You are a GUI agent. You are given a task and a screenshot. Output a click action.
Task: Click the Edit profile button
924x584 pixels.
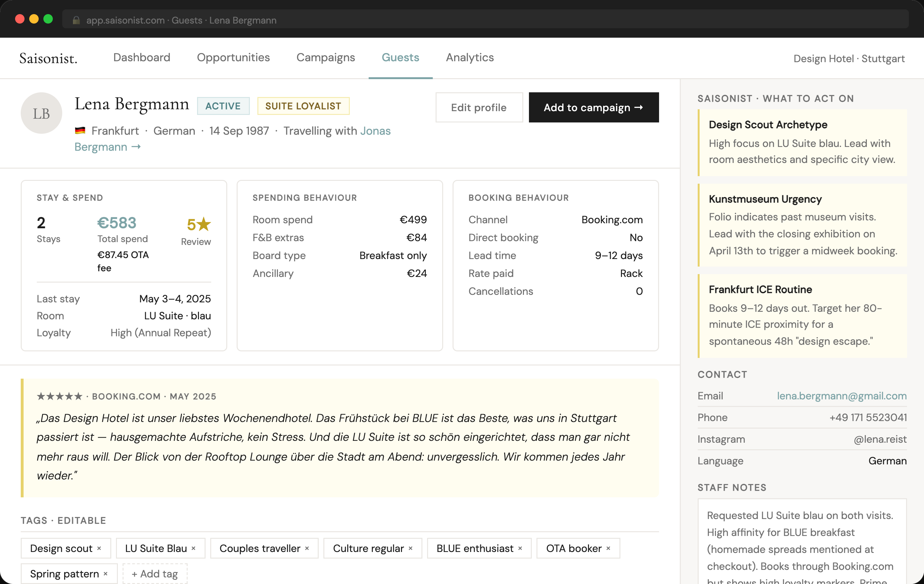(478, 108)
